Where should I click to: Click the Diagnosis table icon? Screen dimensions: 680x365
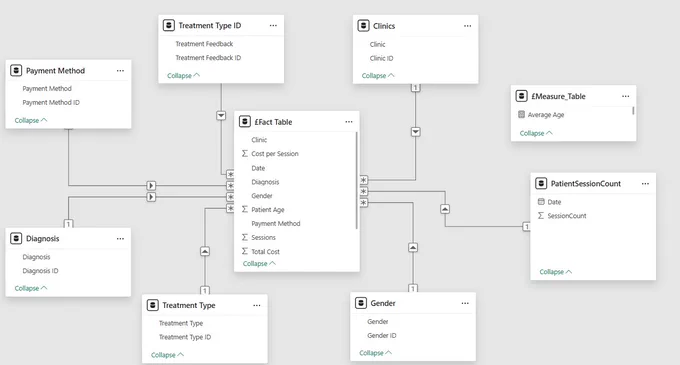point(16,238)
